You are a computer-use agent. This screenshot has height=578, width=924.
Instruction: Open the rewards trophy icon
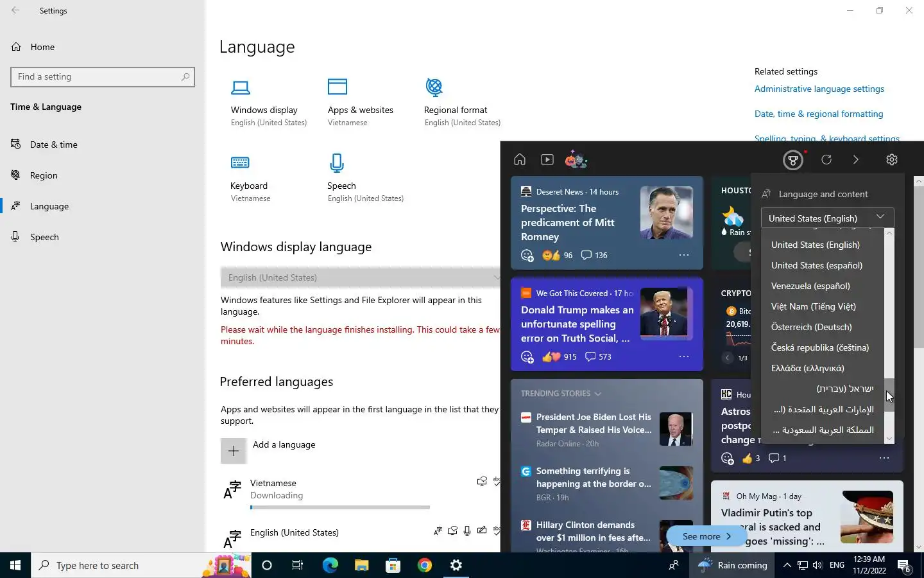point(793,160)
